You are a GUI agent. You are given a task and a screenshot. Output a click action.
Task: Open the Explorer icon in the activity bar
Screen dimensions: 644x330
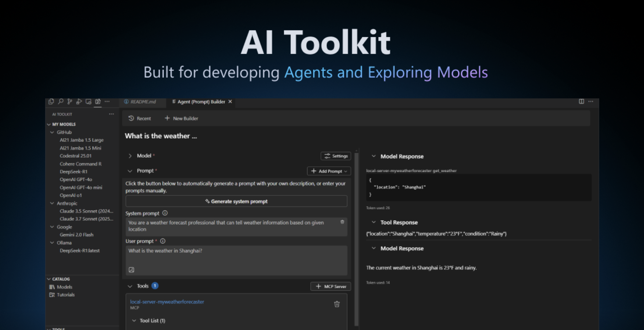51,102
